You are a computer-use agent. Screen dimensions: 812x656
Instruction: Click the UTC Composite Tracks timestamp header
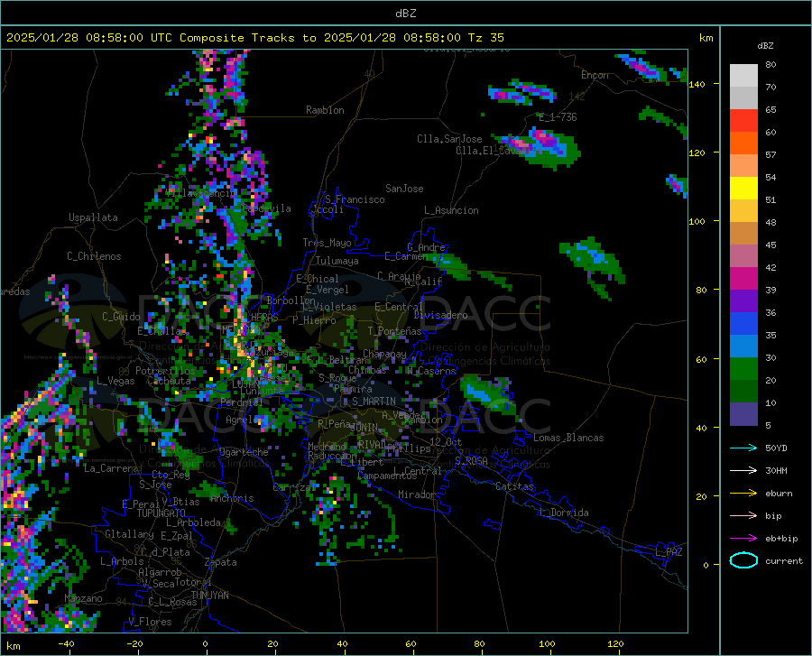coord(254,38)
